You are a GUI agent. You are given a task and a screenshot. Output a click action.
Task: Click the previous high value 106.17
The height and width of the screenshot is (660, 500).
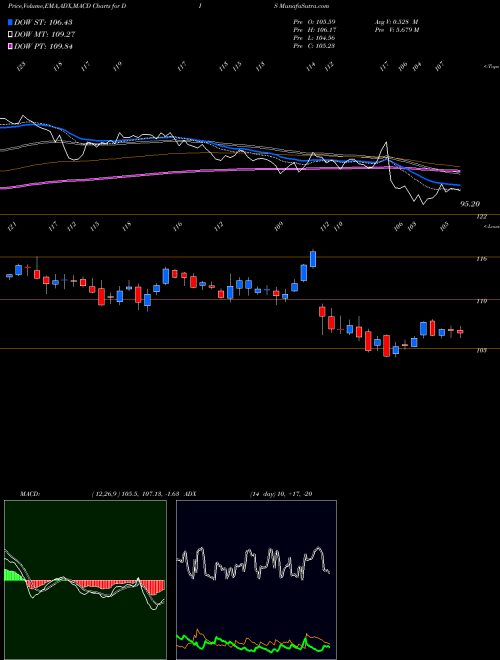[x=325, y=30]
